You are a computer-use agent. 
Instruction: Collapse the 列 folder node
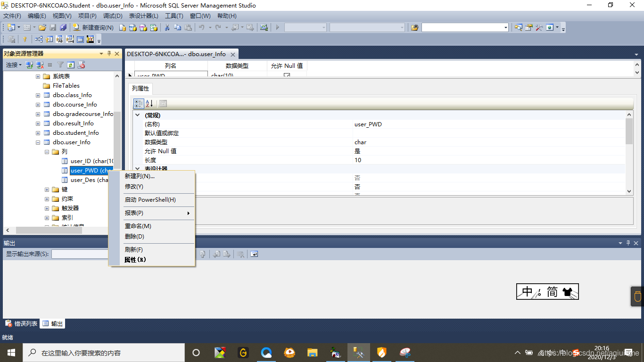(x=47, y=152)
